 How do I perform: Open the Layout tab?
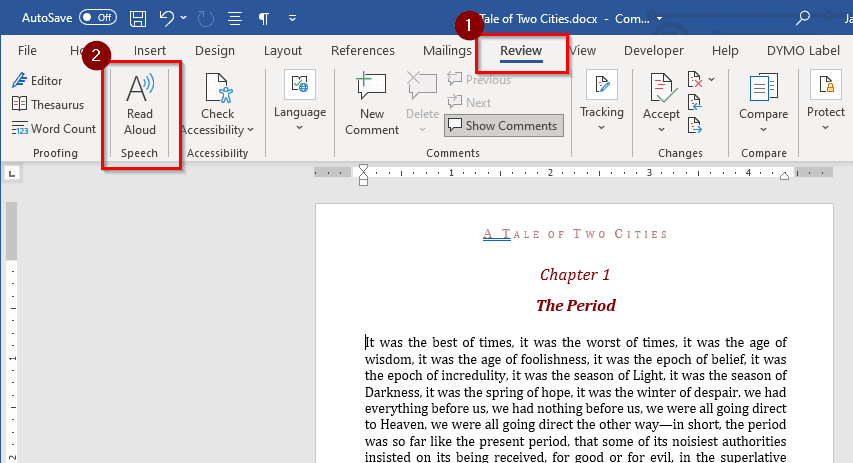pos(282,51)
